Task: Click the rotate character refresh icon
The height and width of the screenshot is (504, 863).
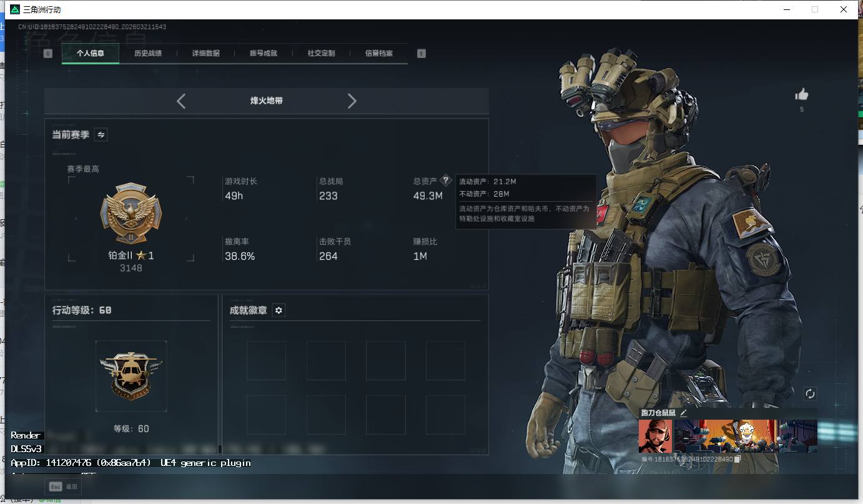Action: [x=810, y=393]
